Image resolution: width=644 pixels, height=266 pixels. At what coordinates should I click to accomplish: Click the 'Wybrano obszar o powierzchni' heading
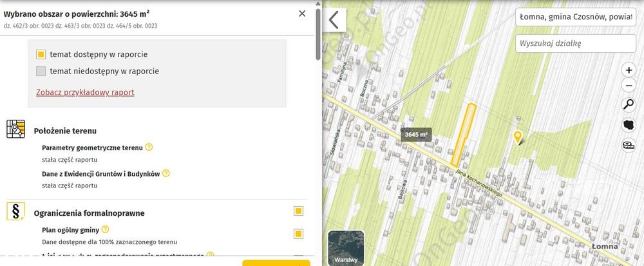pyautogui.click(x=77, y=14)
